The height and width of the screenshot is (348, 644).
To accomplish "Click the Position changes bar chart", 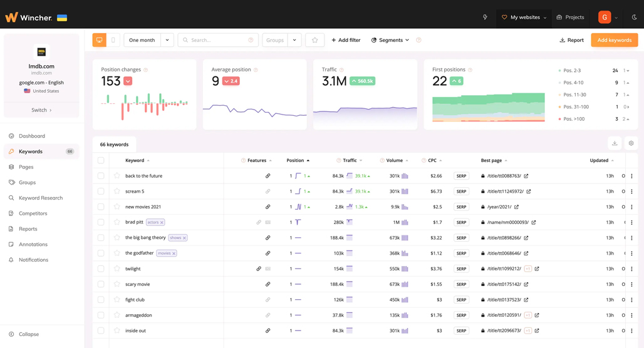I will [145, 106].
